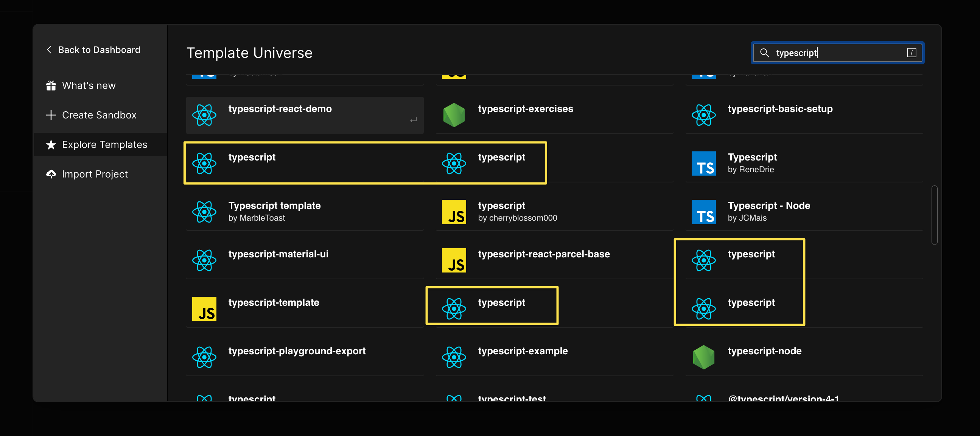Viewport: 980px width, 436px height.
Task: Choose Import Project in sidebar
Action: 101,174
